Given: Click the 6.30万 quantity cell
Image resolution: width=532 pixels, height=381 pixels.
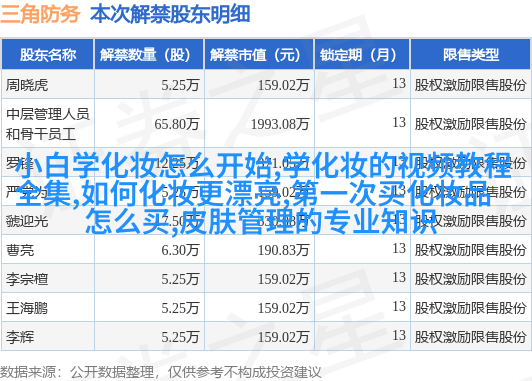Looking at the screenshot, I should tap(149, 250).
